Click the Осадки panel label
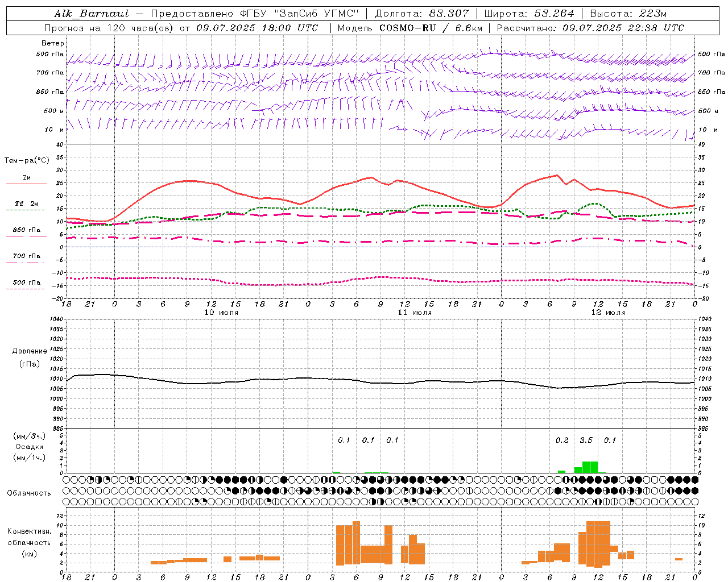The image size is (728, 582). [x=29, y=447]
